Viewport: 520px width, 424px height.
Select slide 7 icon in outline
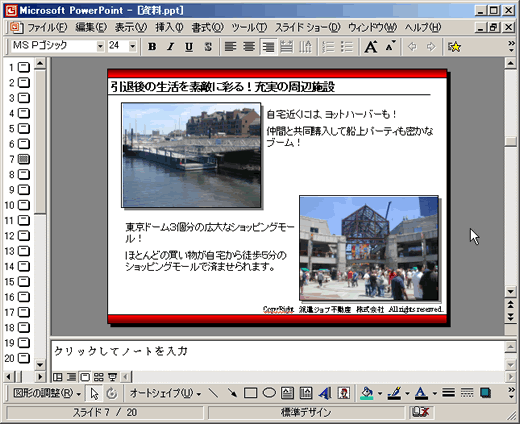24,159
